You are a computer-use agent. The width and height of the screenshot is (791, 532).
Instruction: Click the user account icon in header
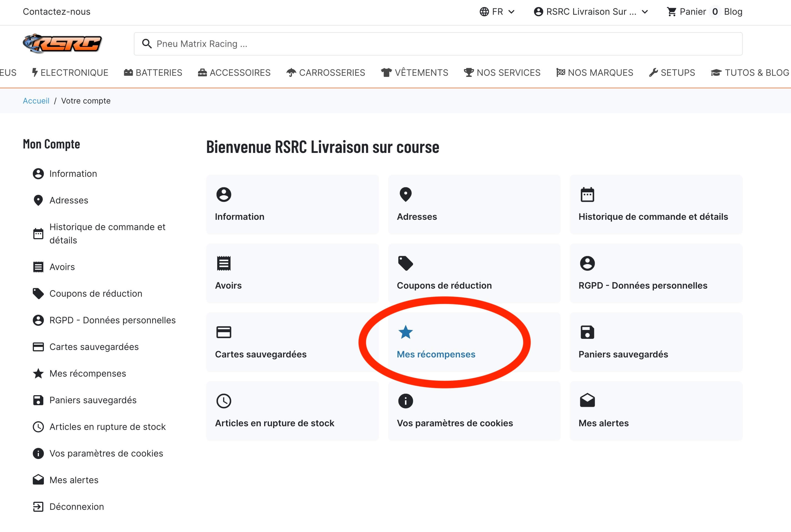pos(539,12)
